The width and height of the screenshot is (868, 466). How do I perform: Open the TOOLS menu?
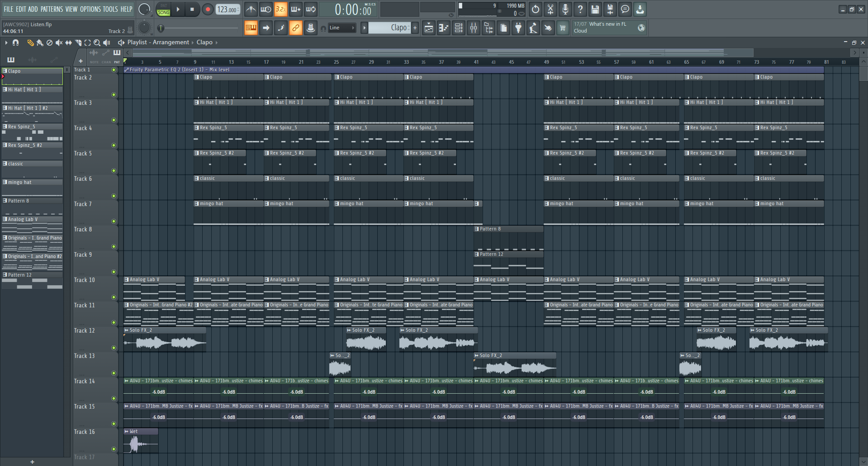[110, 9]
